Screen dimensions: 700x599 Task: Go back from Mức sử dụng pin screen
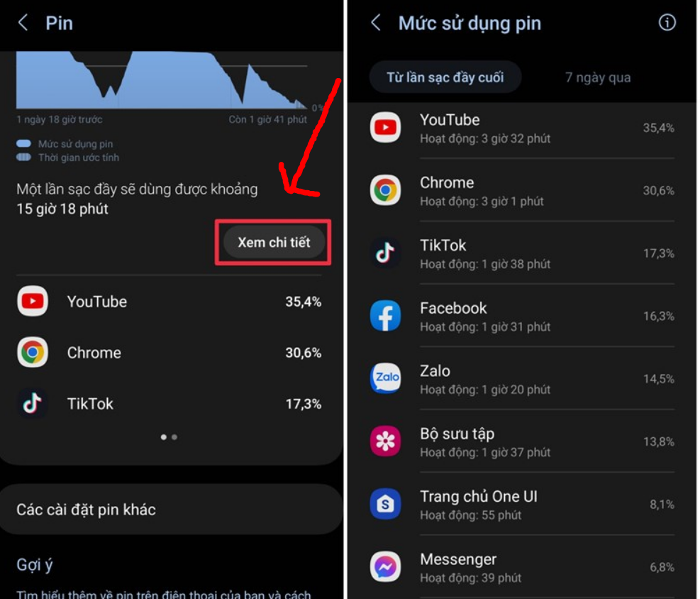(376, 22)
